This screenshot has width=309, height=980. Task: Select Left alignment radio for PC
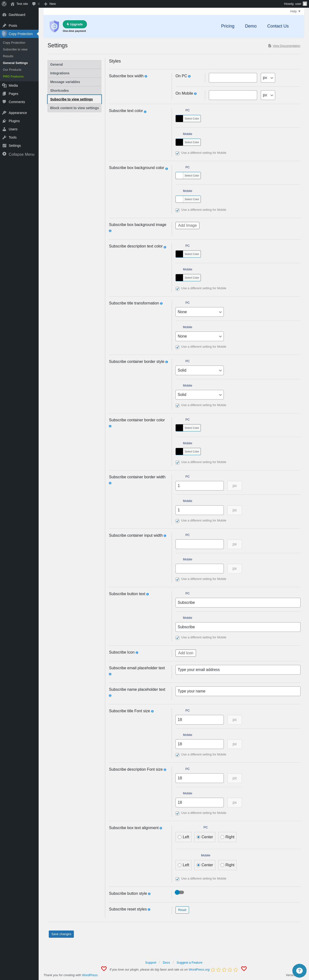(180, 837)
